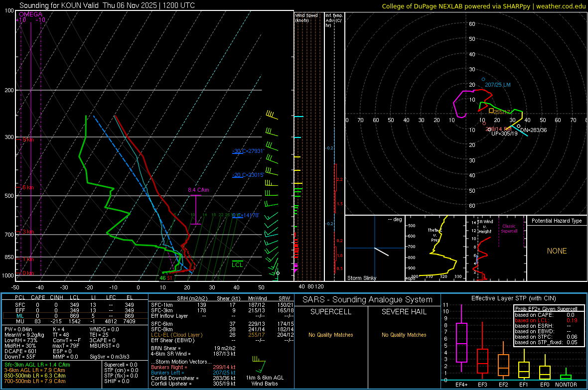Click the 'weather.cod.edu' credit text
The height and width of the screenshot is (390, 588).
tap(561, 6)
